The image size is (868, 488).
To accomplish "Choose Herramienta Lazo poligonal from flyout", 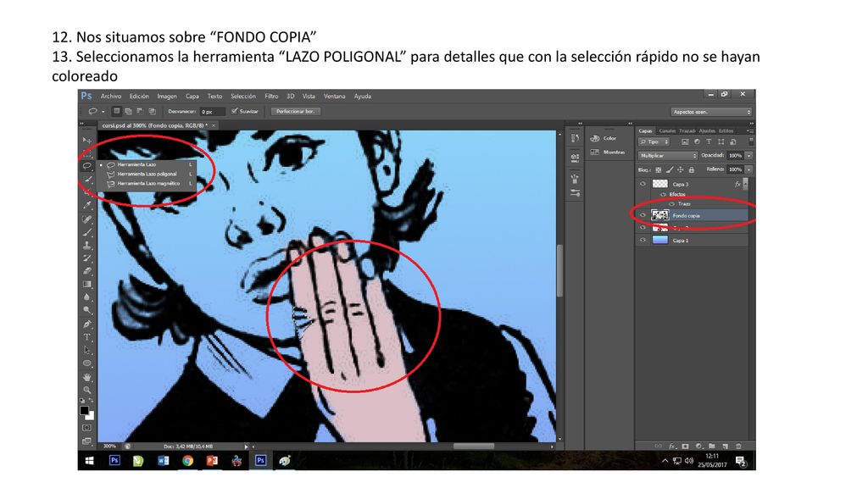I will (147, 174).
